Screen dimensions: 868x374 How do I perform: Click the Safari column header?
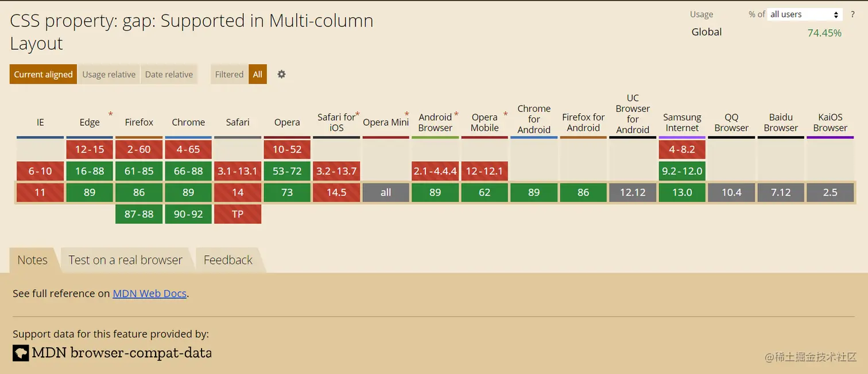coord(238,122)
